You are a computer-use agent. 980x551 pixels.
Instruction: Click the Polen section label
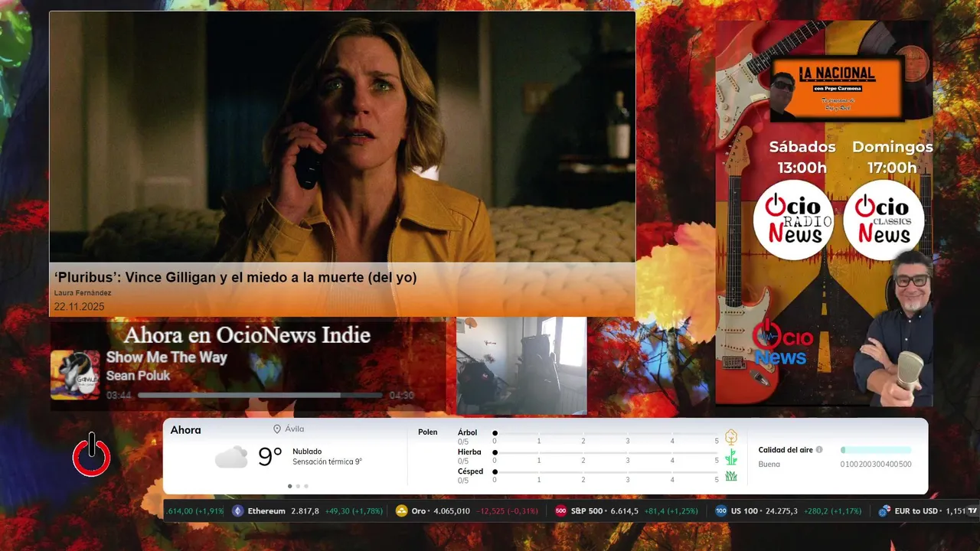coord(428,432)
